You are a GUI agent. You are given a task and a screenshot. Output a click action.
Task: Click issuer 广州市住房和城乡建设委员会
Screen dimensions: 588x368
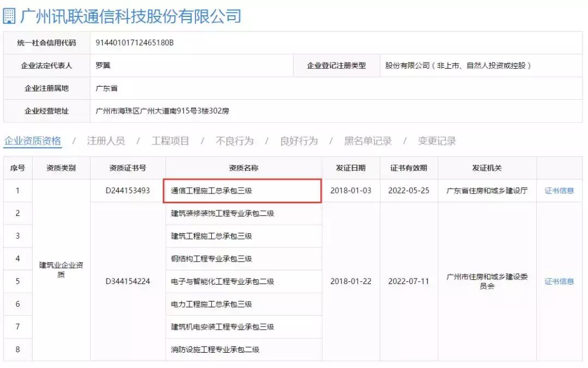click(487, 282)
